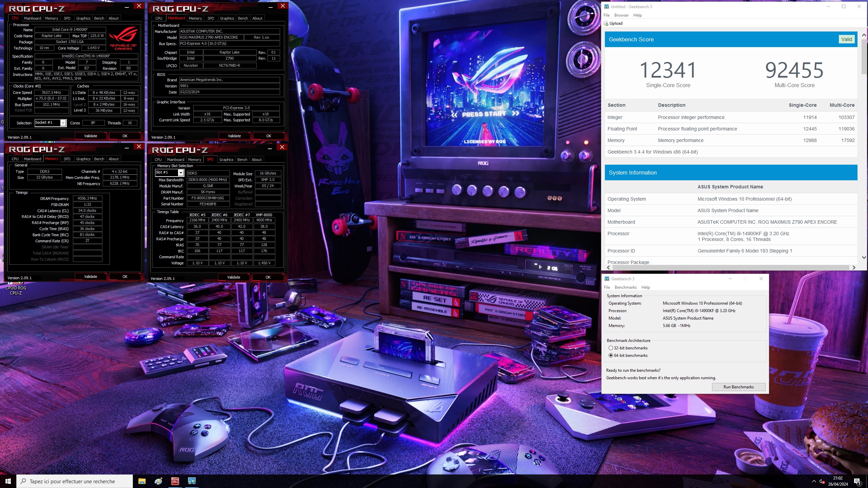Close the CPU-Z SPD window

[x=282, y=147]
